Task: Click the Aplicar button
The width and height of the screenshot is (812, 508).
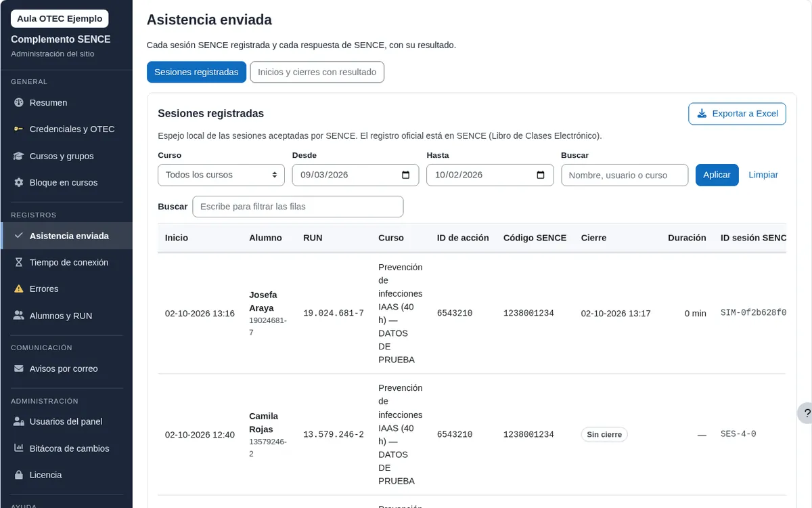Action: pyautogui.click(x=717, y=175)
